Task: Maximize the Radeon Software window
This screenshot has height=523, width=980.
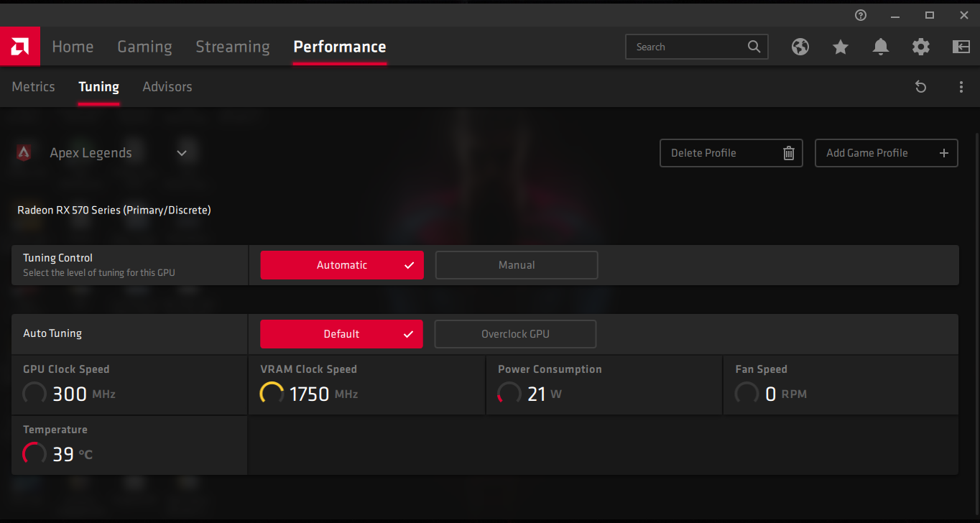Action: (x=930, y=15)
